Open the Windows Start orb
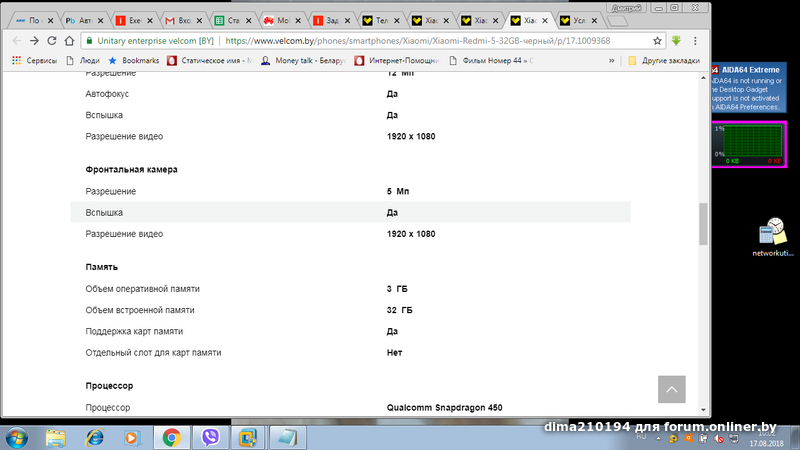This screenshot has height=450, width=800. [x=16, y=438]
